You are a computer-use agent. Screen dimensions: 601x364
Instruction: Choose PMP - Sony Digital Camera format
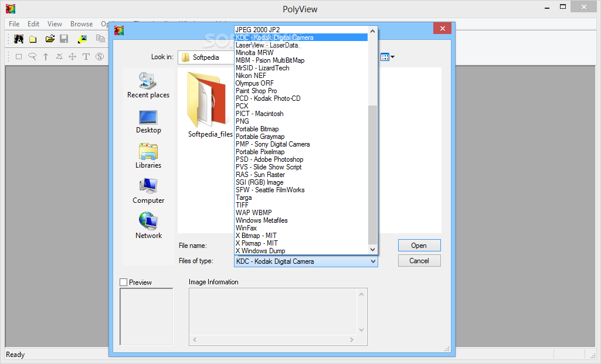click(301, 144)
